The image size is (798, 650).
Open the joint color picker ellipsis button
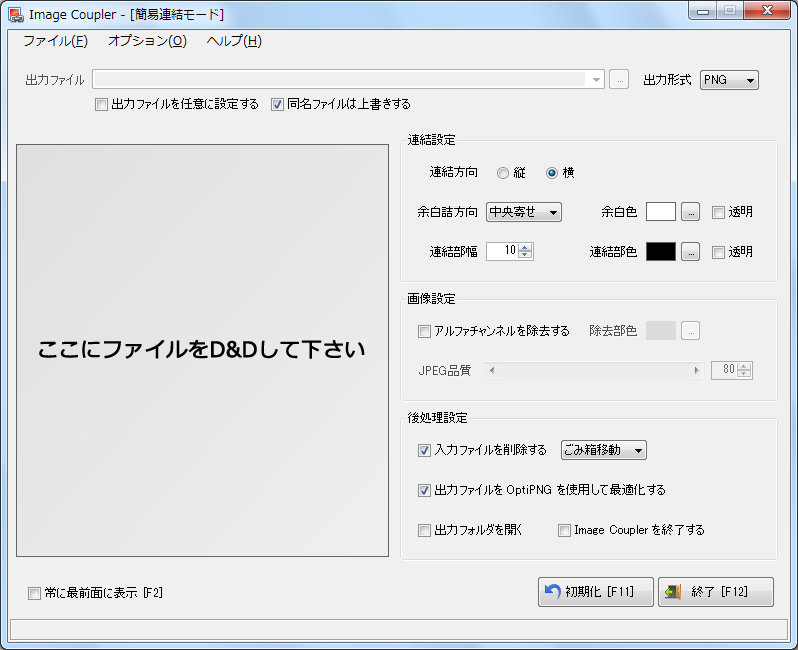point(690,252)
